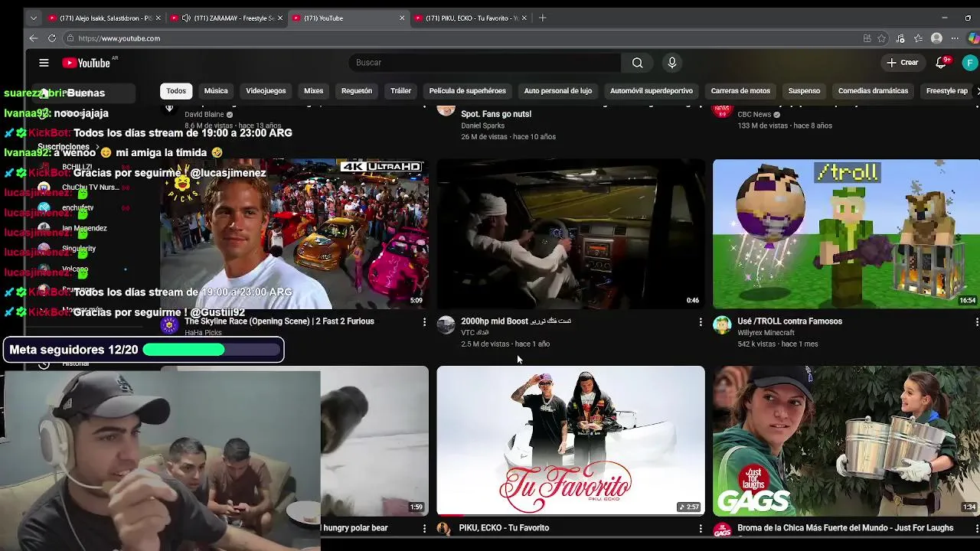This screenshot has width=980, height=551.
Task: Mute the ZARAMAY tab speaker icon
Action: click(x=186, y=18)
